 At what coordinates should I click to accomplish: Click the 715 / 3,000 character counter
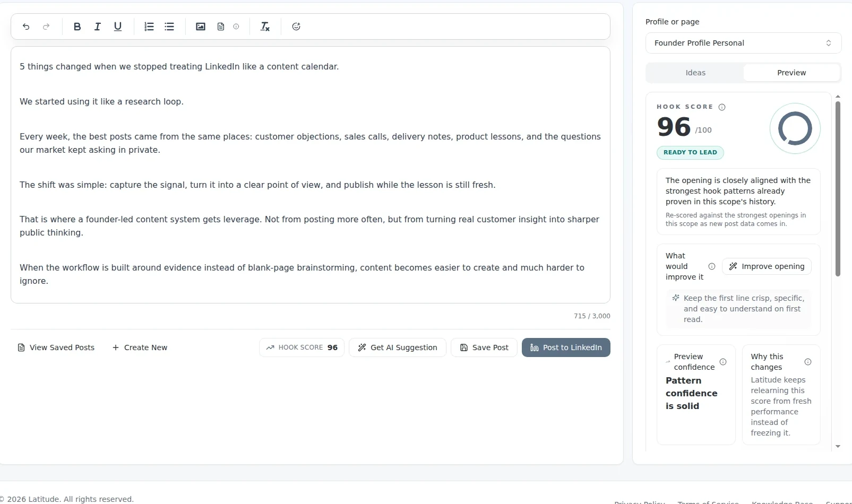592,316
